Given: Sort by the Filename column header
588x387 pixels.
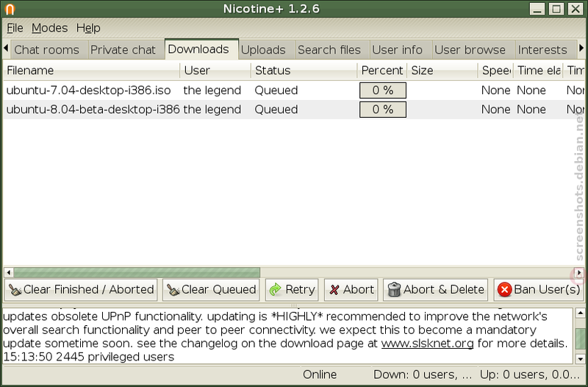Looking at the screenshot, I should pos(91,71).
